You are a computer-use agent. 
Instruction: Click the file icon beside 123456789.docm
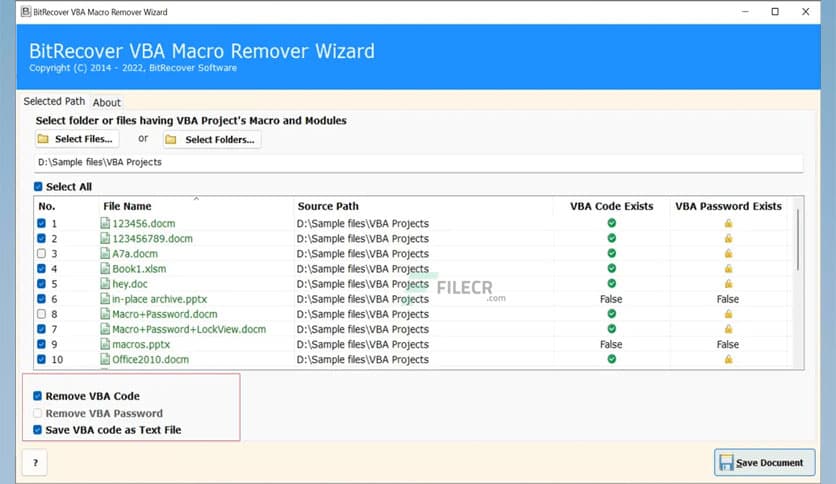tap(105, 238)
